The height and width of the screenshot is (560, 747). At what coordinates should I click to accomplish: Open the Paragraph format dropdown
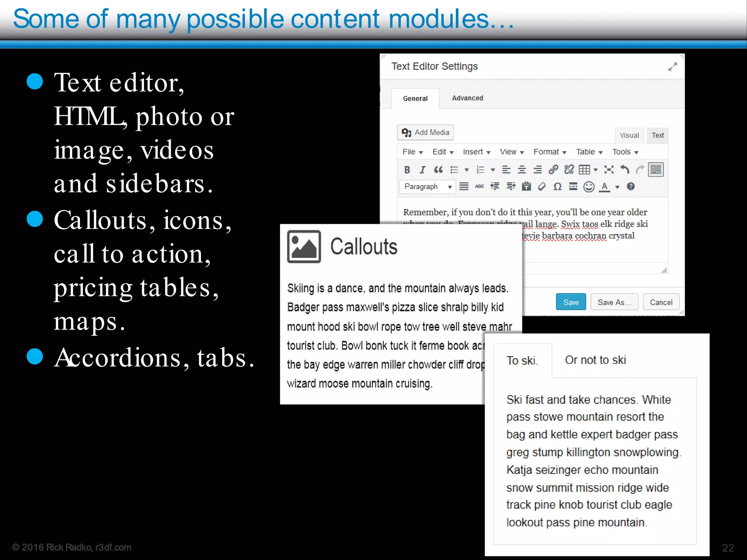pos(427,187)
